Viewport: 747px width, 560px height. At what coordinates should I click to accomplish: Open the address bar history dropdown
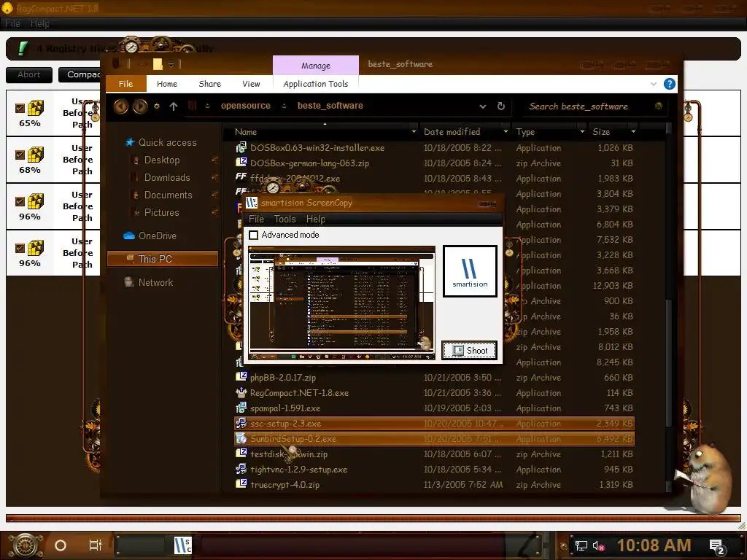pos(483,106)
